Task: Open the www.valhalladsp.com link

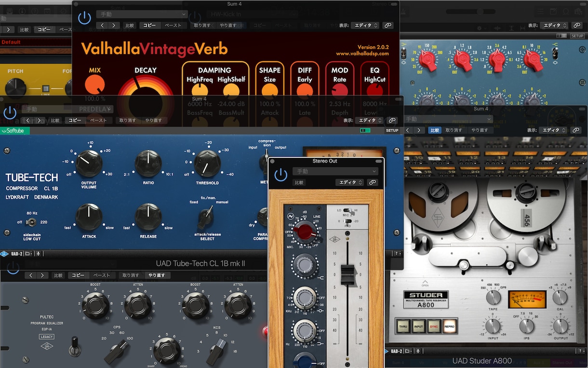Action: tap(362, 54)
